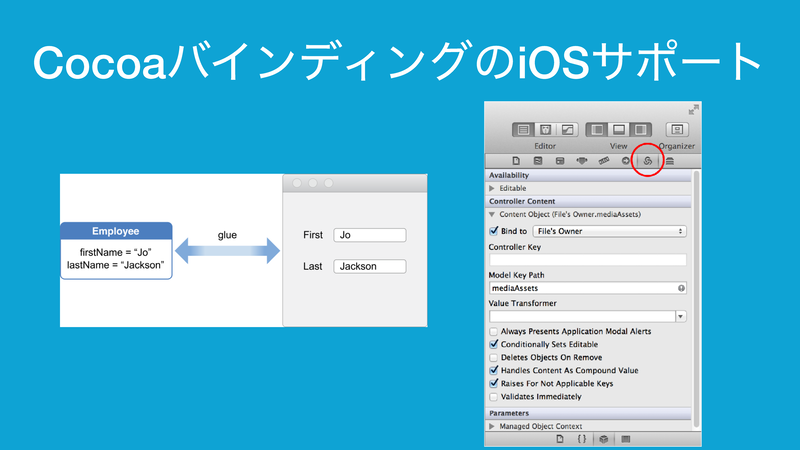Enable Validates Immediately
This screenshot has height=450, width=800.
click(493, 396)
